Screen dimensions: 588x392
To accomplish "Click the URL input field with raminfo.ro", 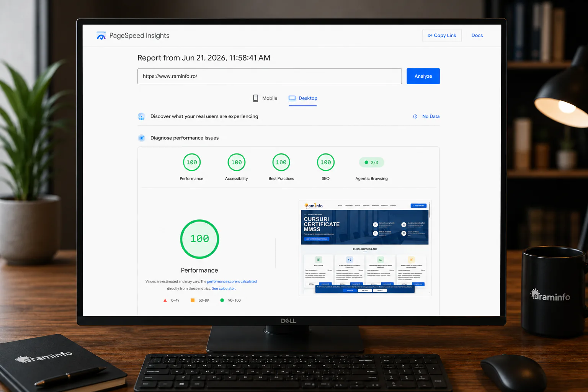I will pyautogui.click(x=269, y=76).
